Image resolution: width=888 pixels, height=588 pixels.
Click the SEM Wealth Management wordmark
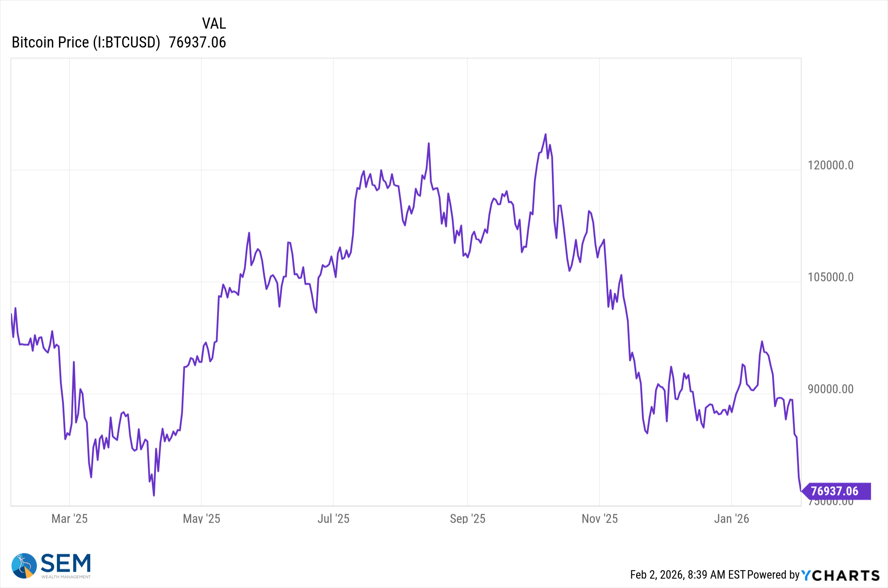[66, 565]
